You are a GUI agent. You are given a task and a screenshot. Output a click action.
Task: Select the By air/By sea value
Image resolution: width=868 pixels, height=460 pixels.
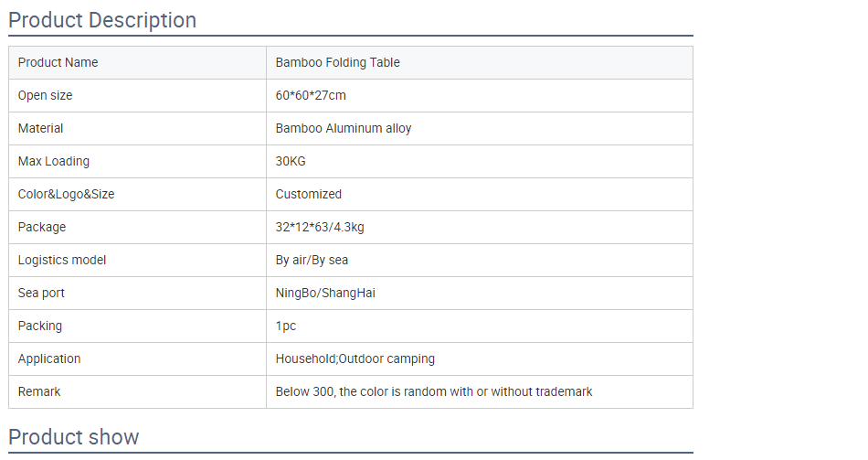pos(312,260)
